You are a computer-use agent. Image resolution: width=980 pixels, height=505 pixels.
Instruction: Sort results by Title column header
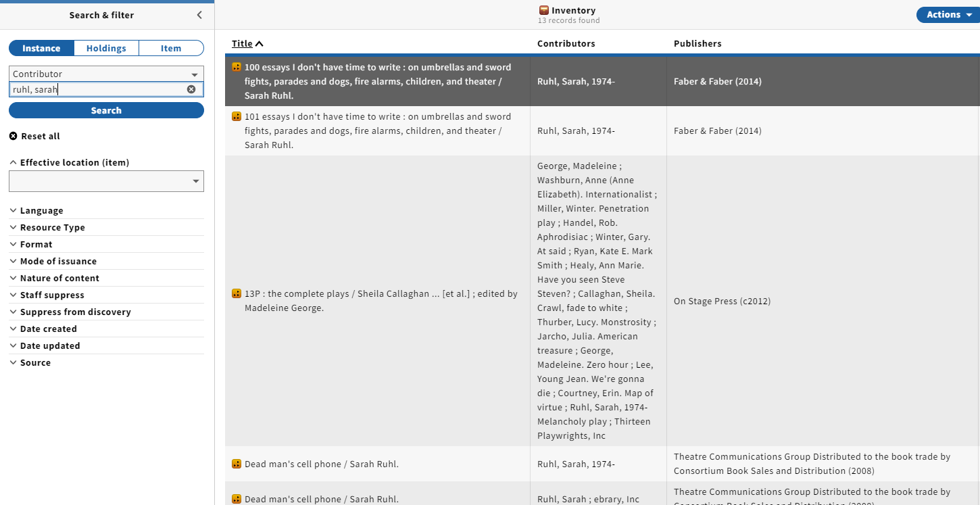[x=242, y=43]
